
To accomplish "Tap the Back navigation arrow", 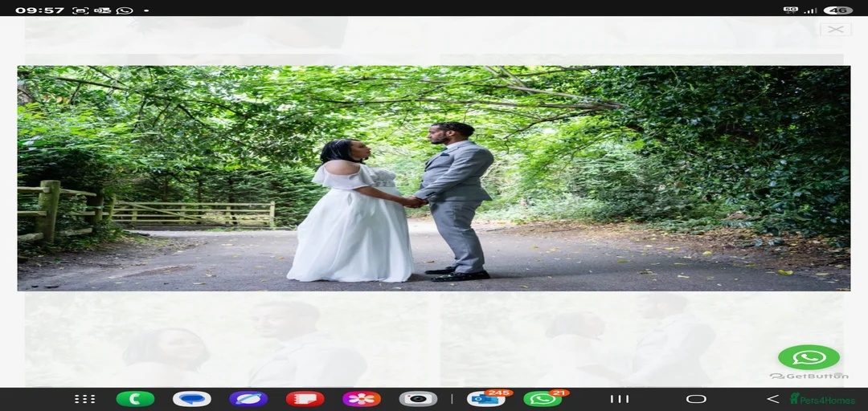I will tap(772, 399).
